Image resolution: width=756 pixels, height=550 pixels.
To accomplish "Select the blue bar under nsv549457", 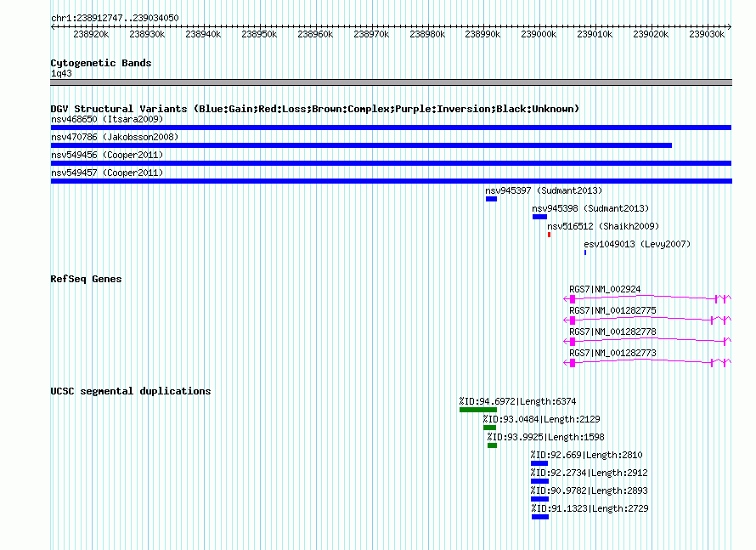I will tap(392, 181).
